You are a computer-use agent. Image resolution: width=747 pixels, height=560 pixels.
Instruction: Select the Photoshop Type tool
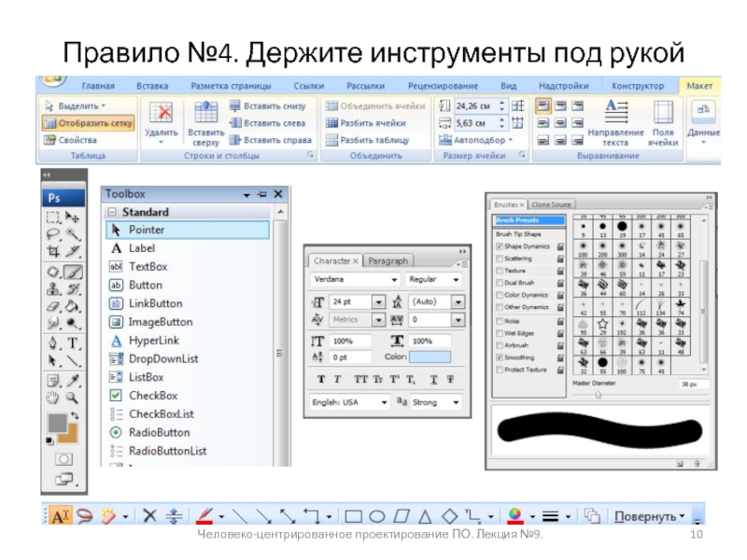pos(73,343)
